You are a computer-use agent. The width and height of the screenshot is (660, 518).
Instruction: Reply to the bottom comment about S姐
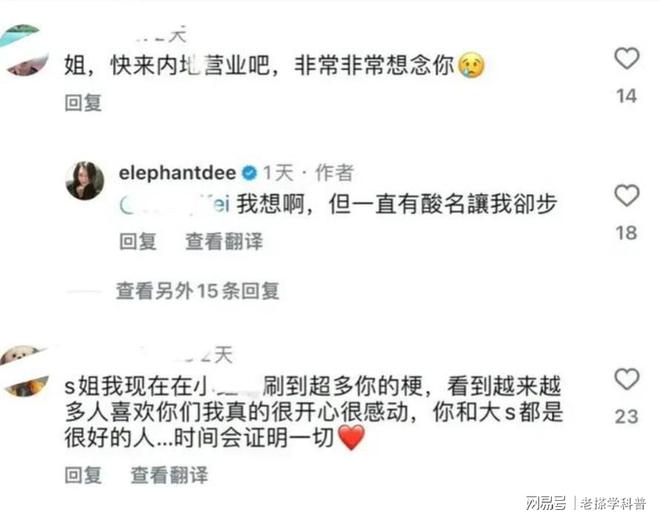[83, 475]
